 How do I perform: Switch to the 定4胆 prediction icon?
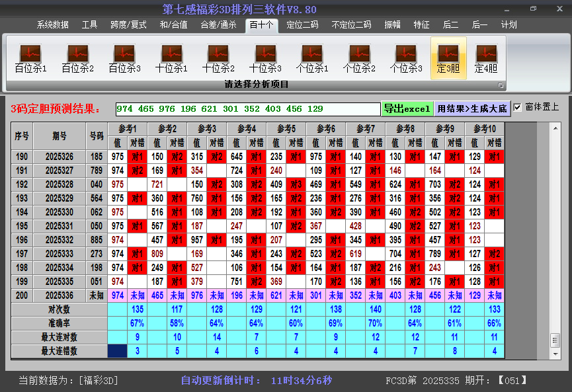coord(486,58)
